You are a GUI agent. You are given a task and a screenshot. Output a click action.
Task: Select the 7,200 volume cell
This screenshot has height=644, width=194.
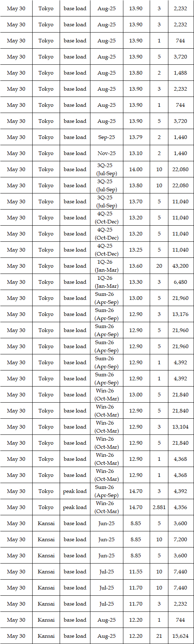(180, 539)
